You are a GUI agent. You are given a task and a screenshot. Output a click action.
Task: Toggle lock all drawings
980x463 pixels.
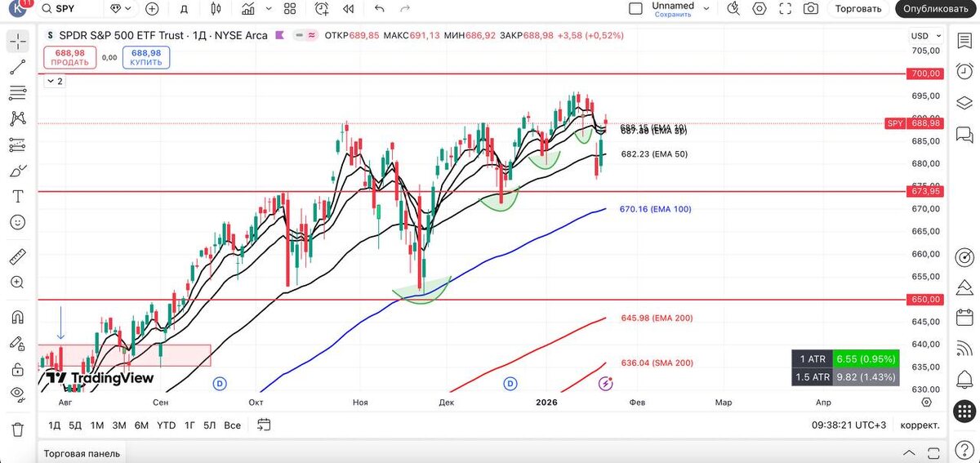[18, 369]
